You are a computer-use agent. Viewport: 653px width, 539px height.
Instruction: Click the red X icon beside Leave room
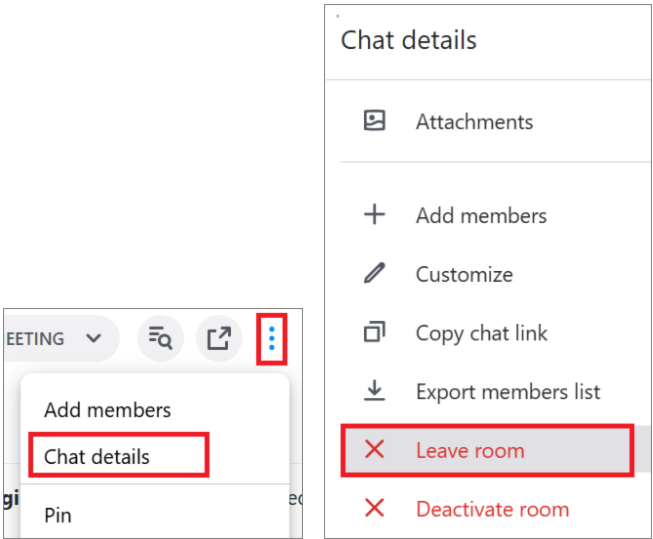point(374,450)
